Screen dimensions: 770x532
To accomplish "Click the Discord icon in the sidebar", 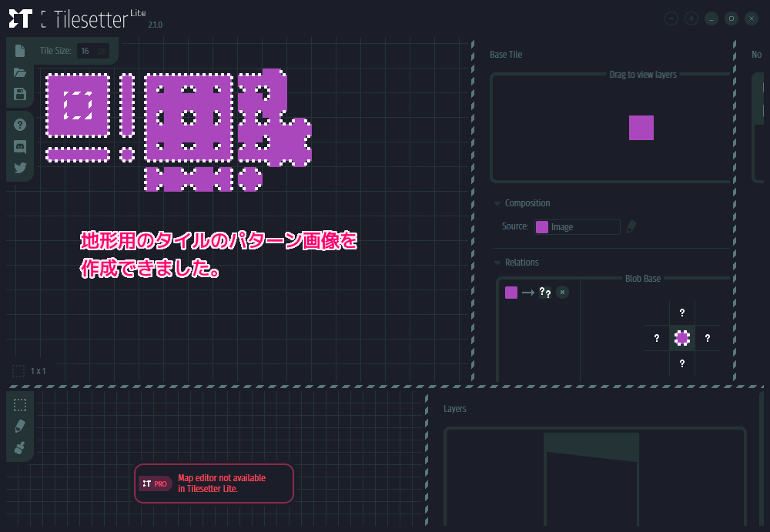I will (x=20, y=146).
